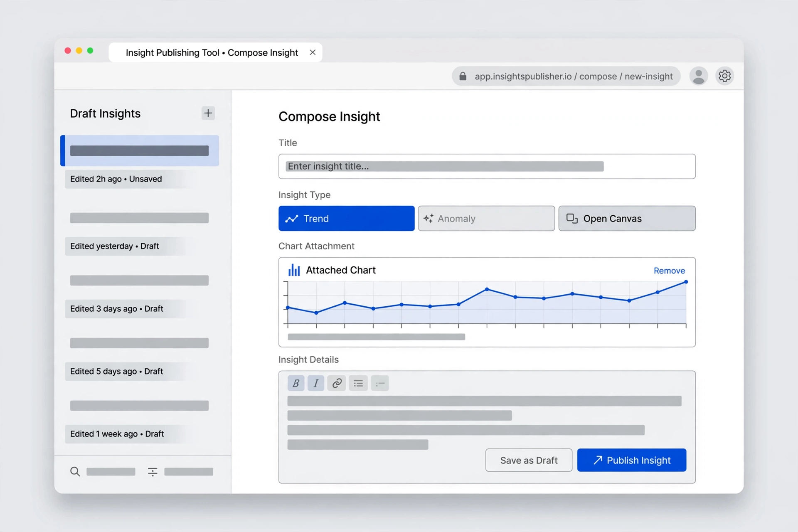The width and height of the screenshot is (798, 532).
Task: Click the bar chart icon beside Attached Chart
Action: click(294, 270)
